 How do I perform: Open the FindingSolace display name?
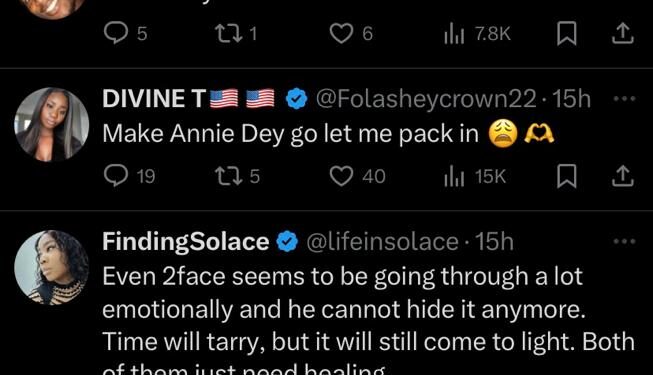click(x=186, y=242)
